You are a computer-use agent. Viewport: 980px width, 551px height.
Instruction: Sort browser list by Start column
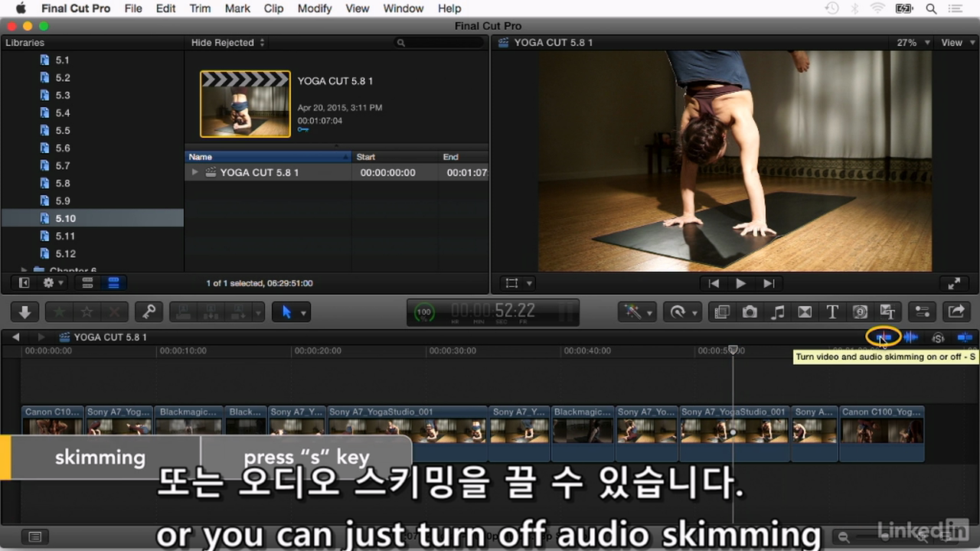click(x=394, y=157)
